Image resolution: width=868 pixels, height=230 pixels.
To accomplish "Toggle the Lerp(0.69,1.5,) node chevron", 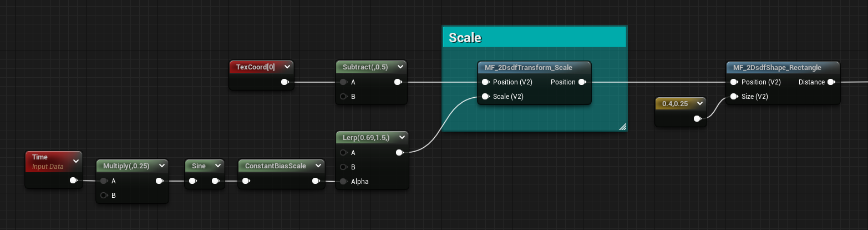I will coord(402,137).
